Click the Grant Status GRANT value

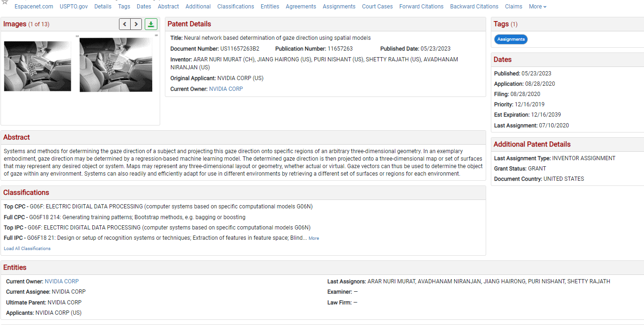click(x=537, y=169)
